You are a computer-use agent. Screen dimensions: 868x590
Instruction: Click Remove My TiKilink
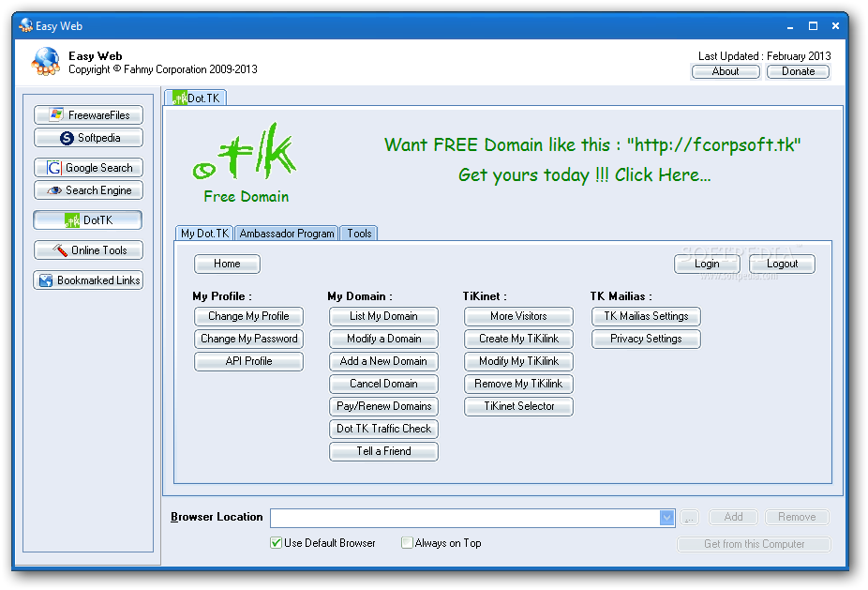point(518,384)
